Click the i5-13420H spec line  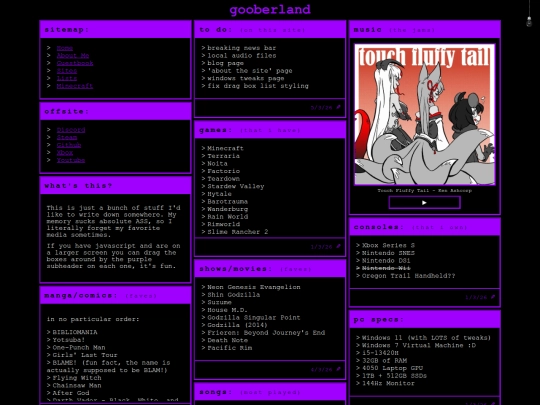380,353
